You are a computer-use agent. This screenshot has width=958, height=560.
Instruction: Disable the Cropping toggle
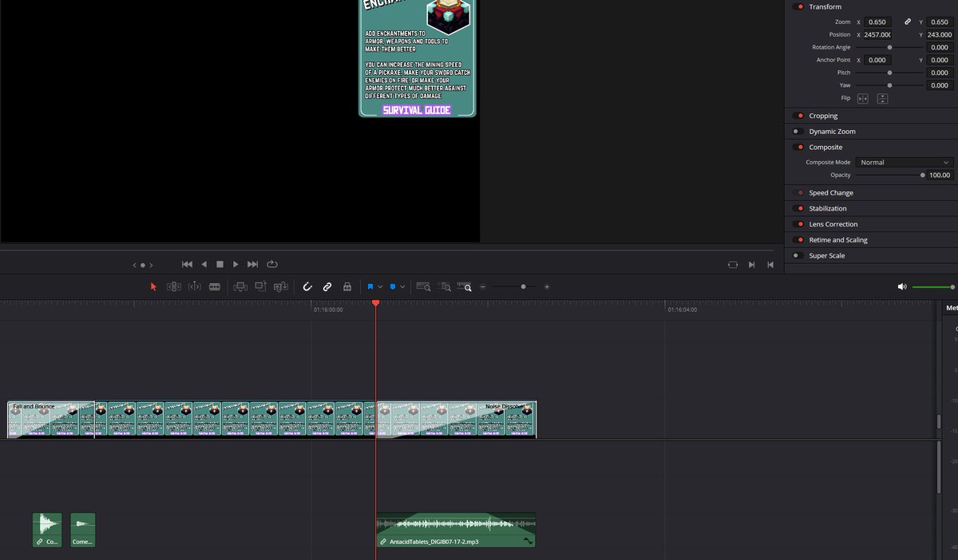pyautogui.click(x=798, y=116)
